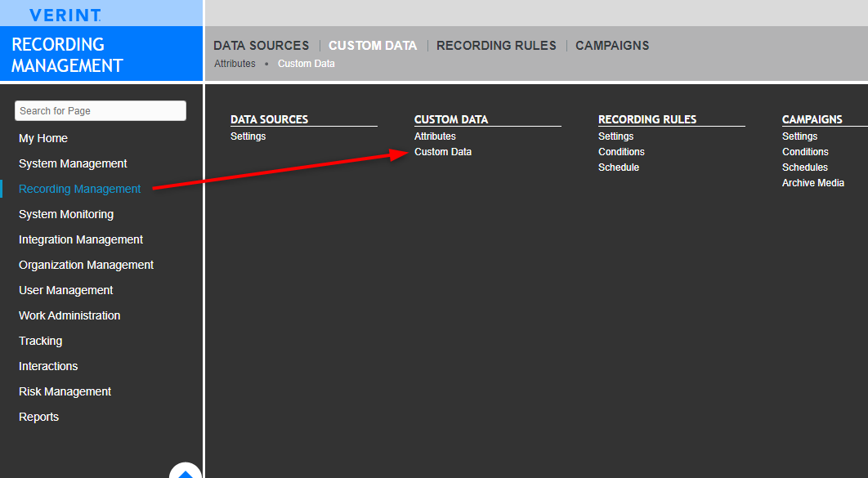Viewport: 868px width, 478px height.
Task: Open Conditions under Recording Rules
Action: [x=621, y=152]
